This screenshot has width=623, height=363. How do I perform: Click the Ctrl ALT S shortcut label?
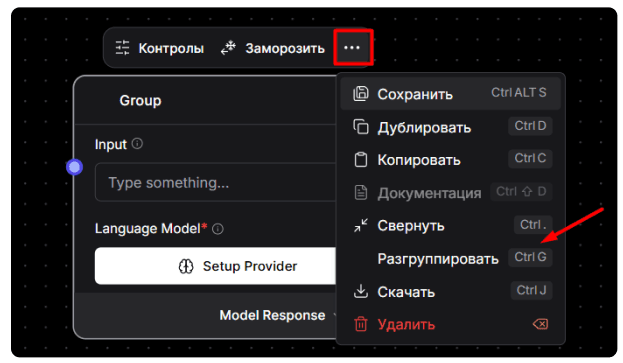(x=519, y=93)
